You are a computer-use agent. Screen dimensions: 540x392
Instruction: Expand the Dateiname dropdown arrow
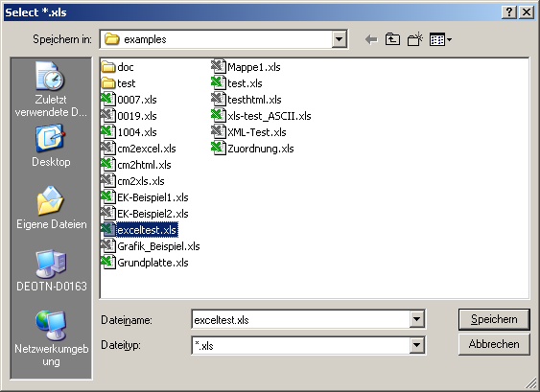pyautogui.click(x=416, y=319)
